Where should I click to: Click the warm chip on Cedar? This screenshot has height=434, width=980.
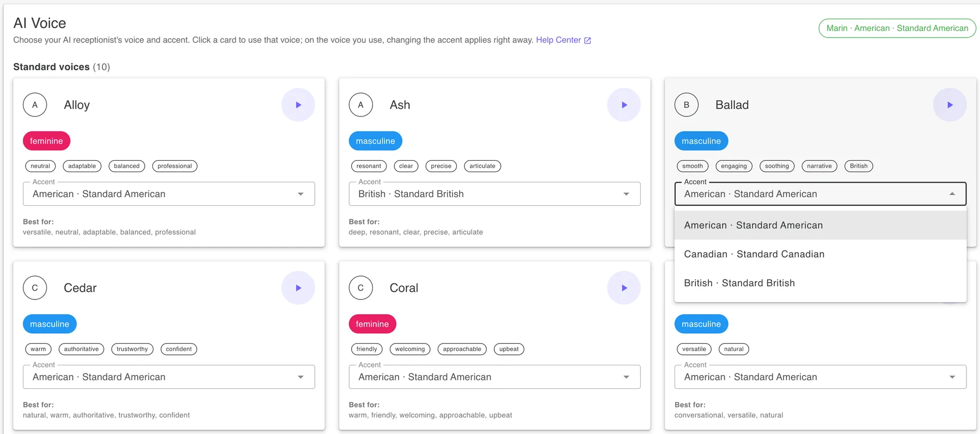(x=38, y=349)
